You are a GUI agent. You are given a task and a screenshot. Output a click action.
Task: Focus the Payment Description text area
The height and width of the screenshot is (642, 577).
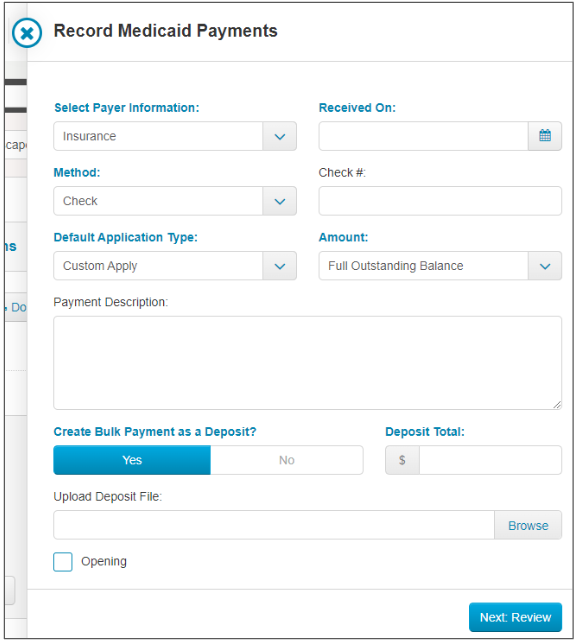308,363
